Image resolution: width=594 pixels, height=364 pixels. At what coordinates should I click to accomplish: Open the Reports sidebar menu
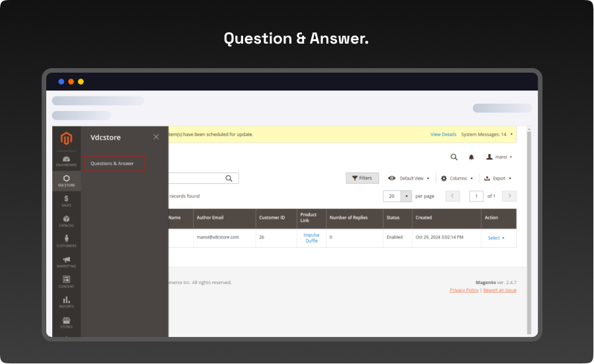[x=66, y=303]
